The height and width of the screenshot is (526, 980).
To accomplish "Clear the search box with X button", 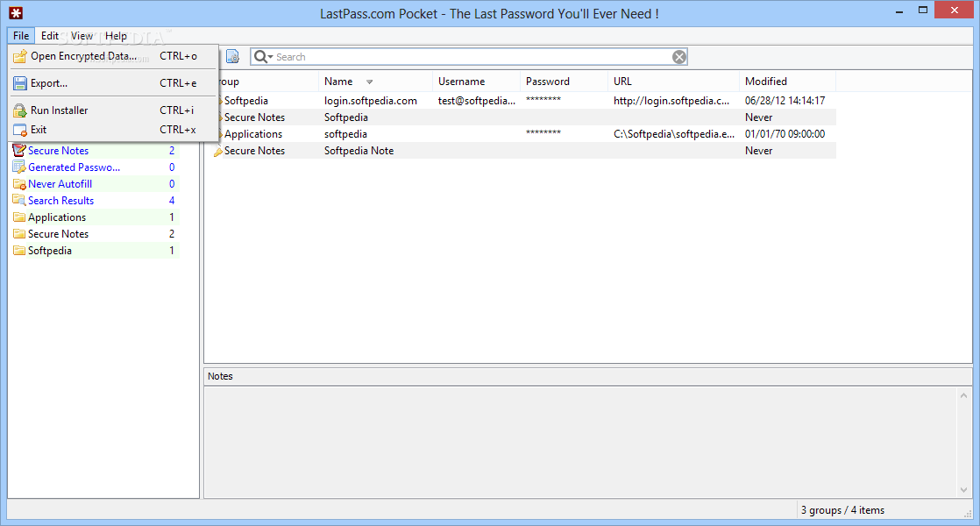I will pos(679,57).
